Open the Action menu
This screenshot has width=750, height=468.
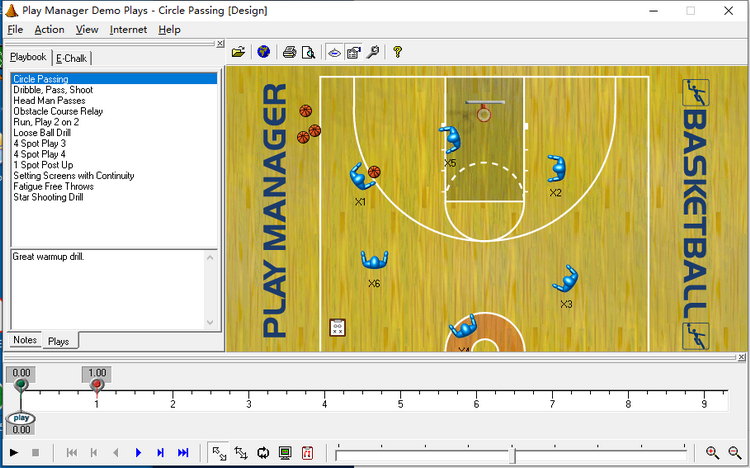coord(49,29)
